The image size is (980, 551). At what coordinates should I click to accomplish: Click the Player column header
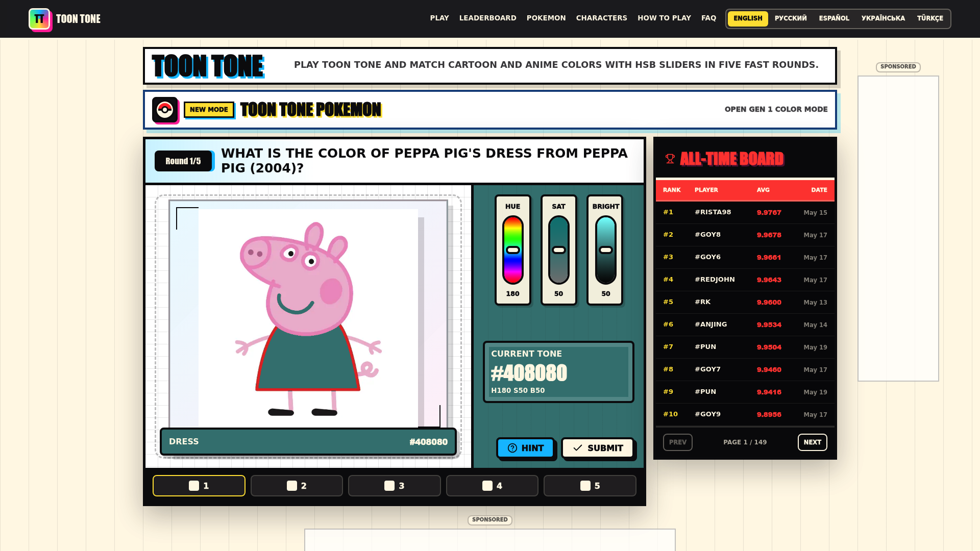(x=706, y=190)
